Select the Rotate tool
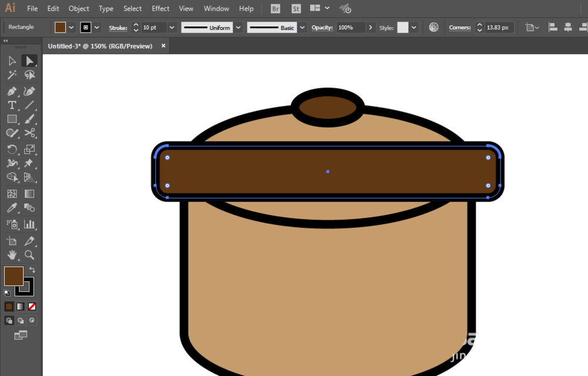 12,149
